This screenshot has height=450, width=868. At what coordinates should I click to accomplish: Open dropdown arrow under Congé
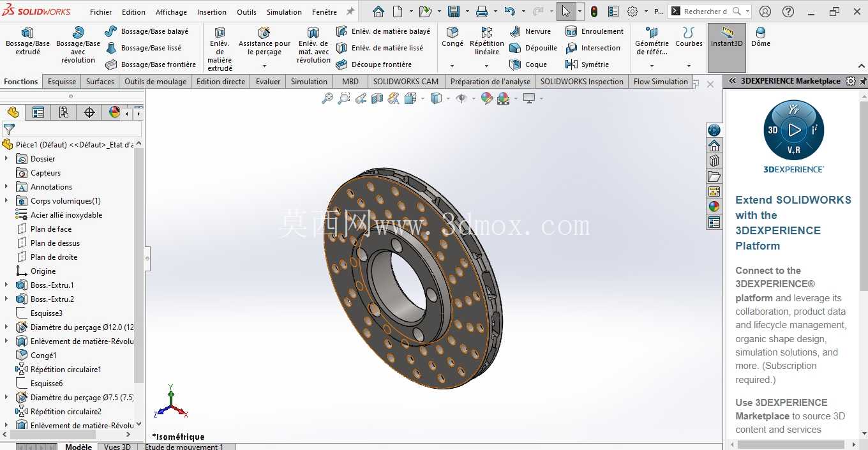point(452,66)
